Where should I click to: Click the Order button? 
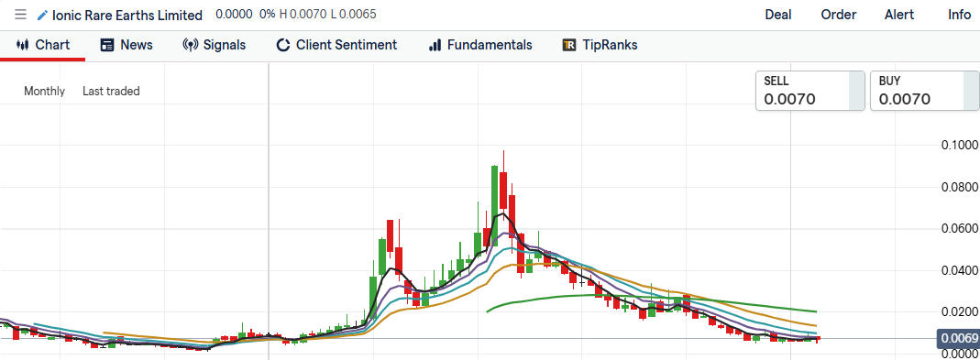coord(839,15)
